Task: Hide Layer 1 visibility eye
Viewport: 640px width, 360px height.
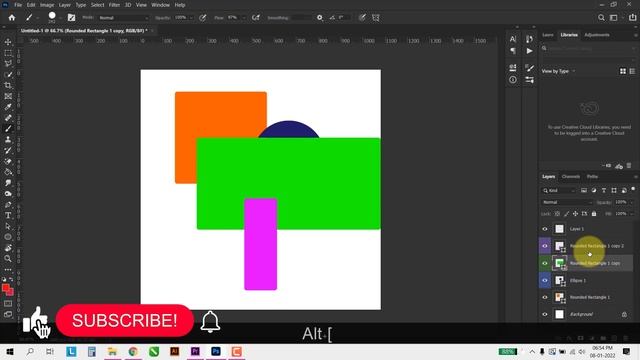Action: point(545,229)
